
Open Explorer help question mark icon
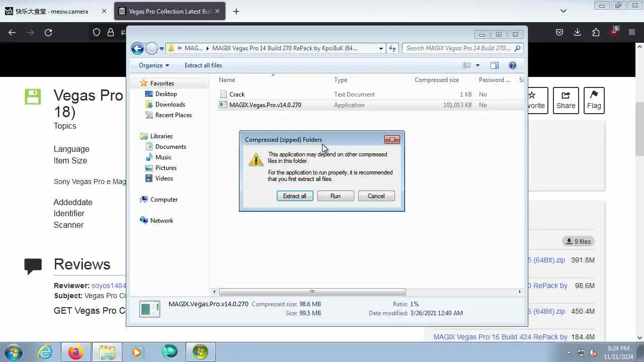(513, 65)
